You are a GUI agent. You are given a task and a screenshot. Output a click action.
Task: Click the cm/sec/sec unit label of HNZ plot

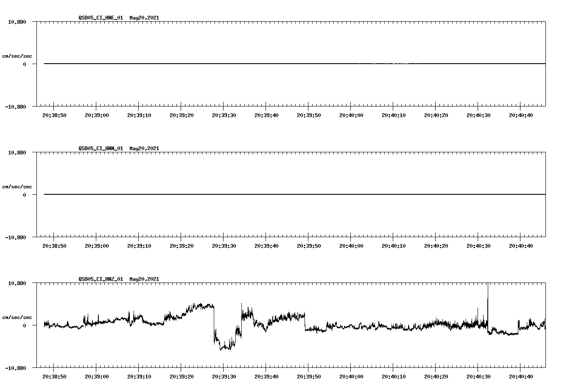(17, 317)
